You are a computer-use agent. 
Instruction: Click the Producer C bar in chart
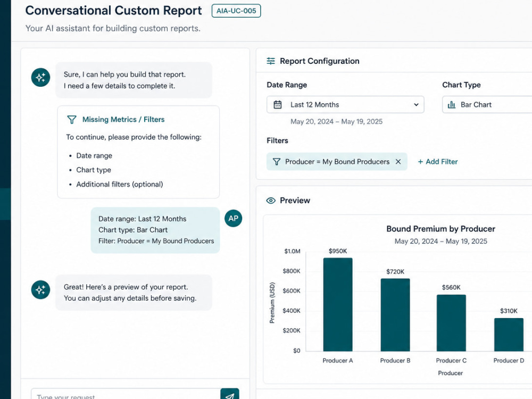[451, 323]
